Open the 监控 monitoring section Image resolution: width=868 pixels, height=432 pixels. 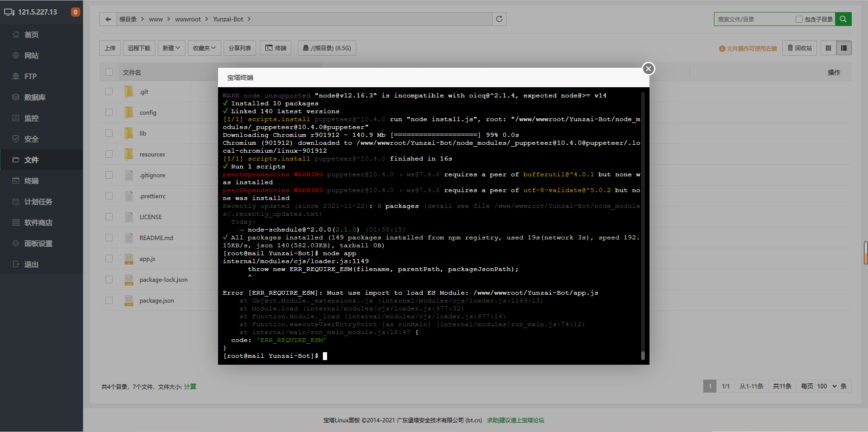tap(31, 118)
